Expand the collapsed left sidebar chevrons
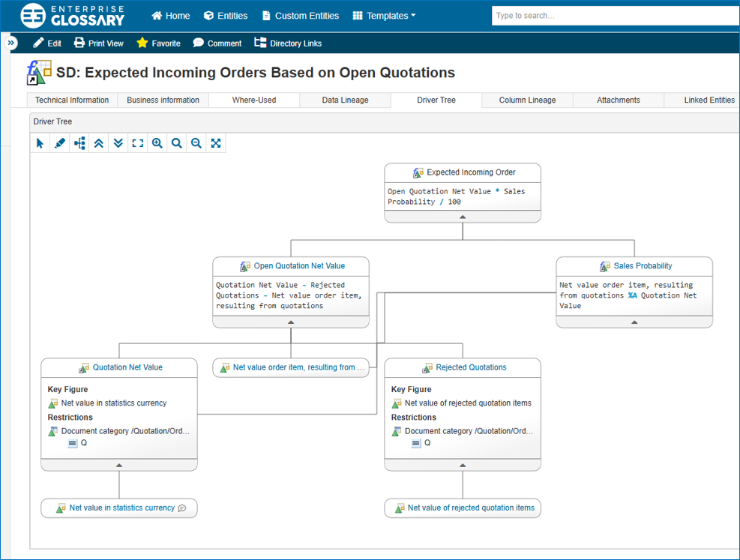The image size is (740, 560). click(x=10, y=43)
